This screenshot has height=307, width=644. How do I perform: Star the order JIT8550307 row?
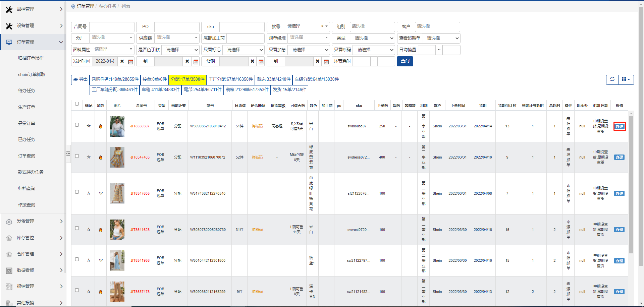[89, 126]
